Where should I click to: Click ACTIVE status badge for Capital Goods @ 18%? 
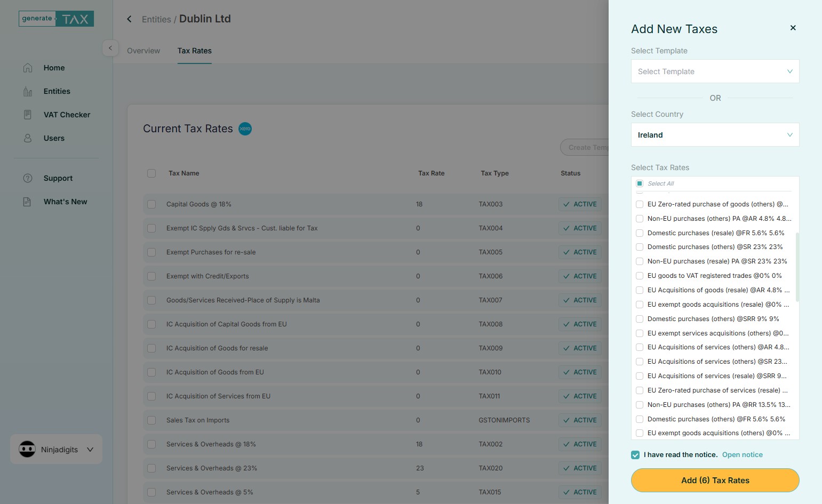(580, 204)
